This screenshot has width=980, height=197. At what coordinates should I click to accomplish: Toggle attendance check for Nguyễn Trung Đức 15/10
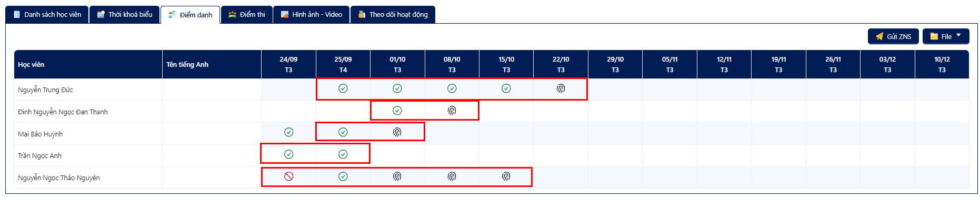click(x=506, y=88)
